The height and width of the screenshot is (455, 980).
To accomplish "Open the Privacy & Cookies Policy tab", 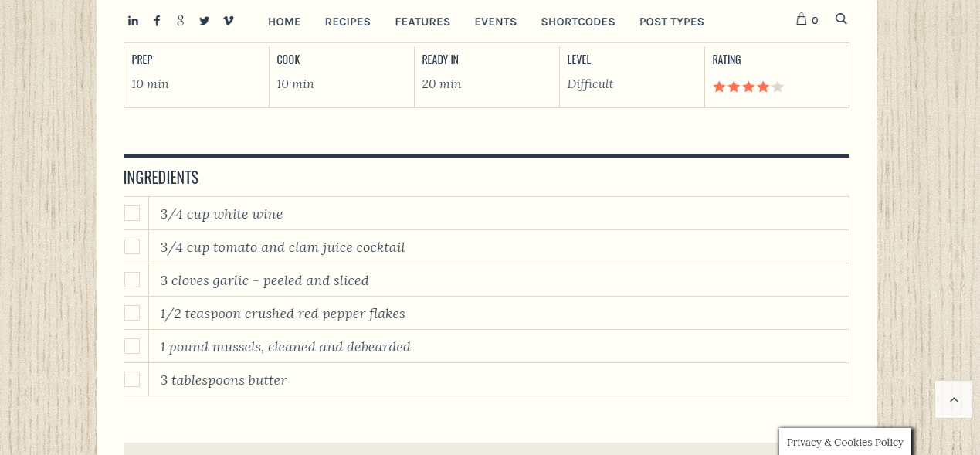I will tap(845, 442).
